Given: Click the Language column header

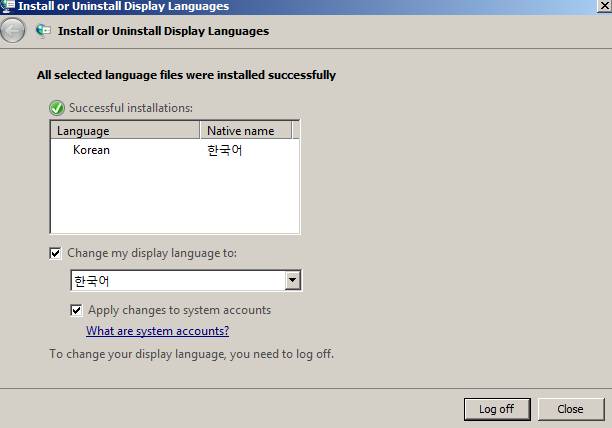Looking at the screenshot, I should tap(125, 130).
